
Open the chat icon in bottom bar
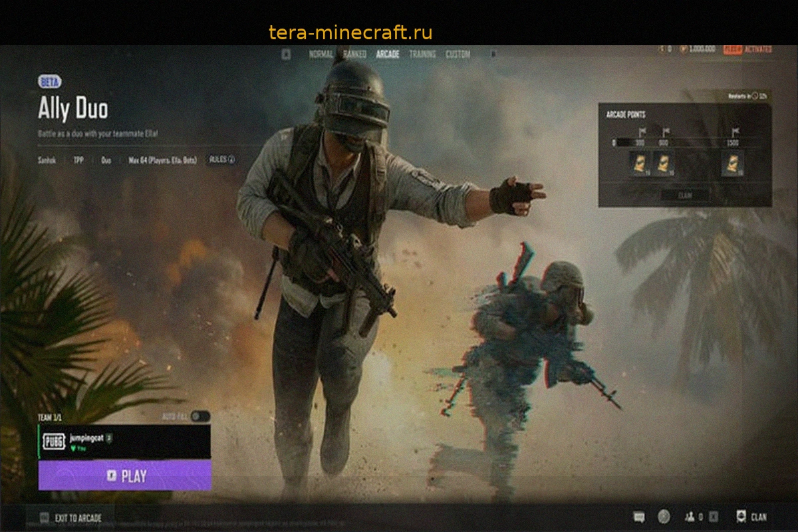639,517
